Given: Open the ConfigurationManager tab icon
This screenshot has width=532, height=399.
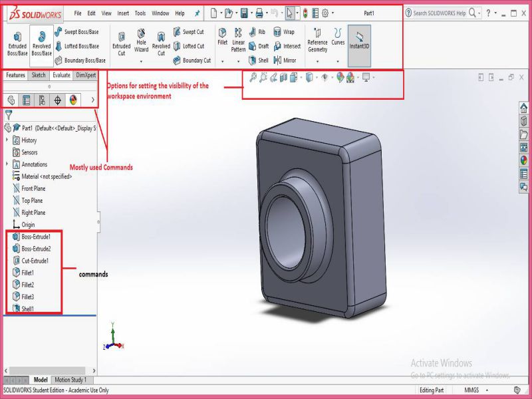Looking at the screenshot, I should click(42, 100).
